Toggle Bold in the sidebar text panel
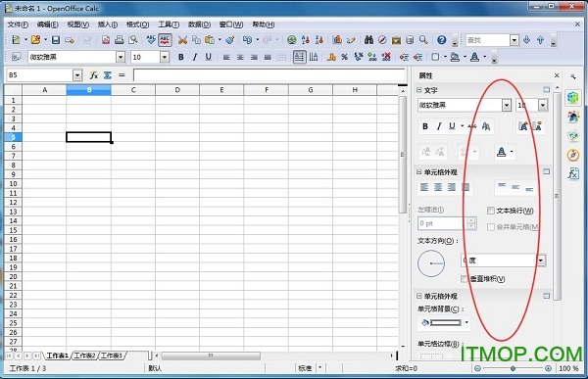 [425, 126]
